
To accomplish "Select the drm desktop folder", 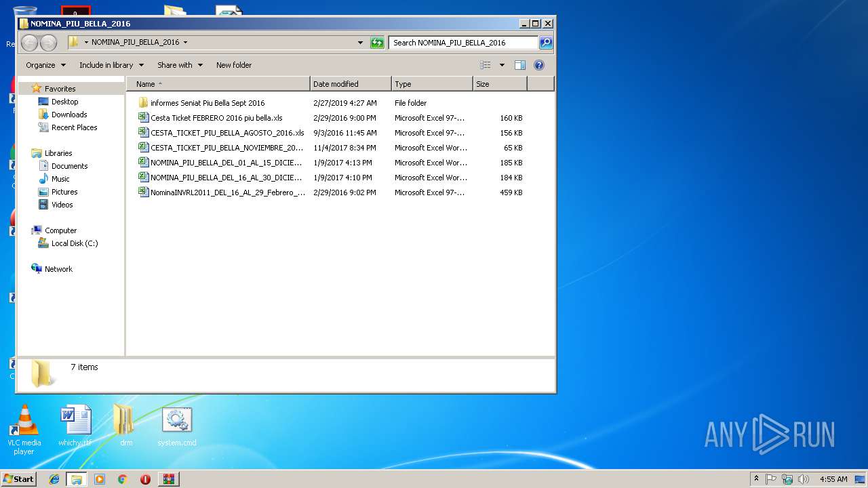I will click(126, 426).
